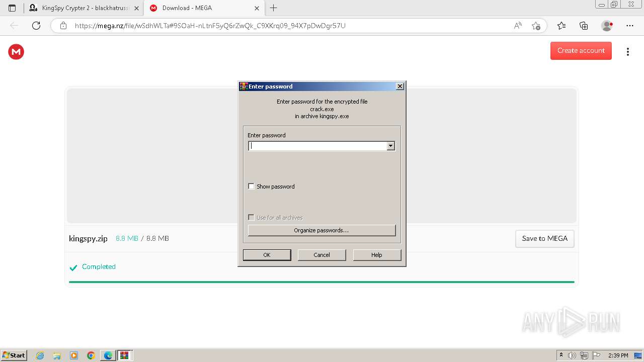Viewport: 644px width, 362px height.
Task: Launch Chrome from the taskbar
Action: pos(91,355)
